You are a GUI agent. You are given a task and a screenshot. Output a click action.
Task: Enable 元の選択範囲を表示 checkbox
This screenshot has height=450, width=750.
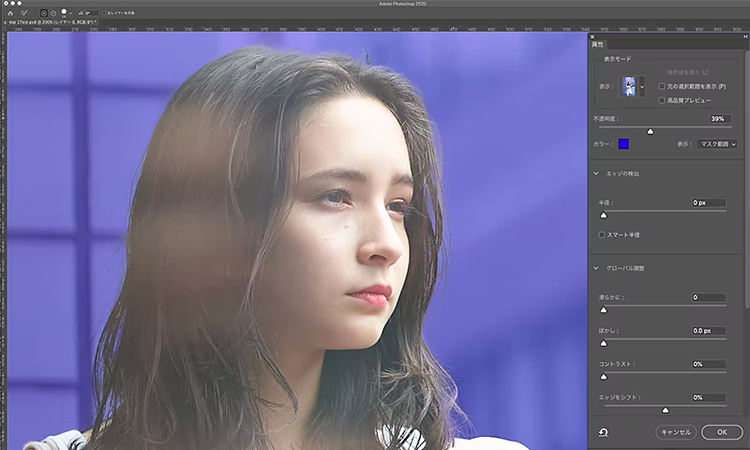[662, 87]
